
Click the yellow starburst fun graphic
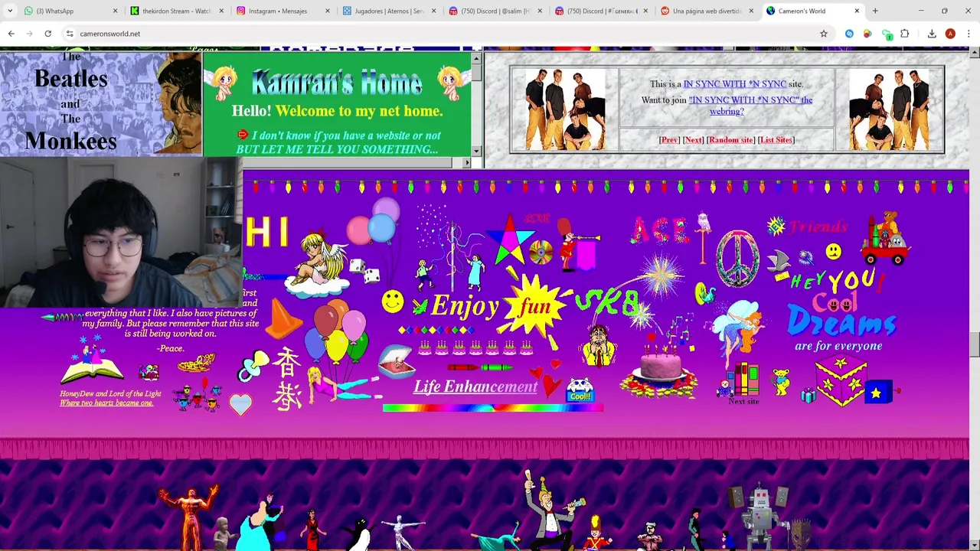coord(536,305)
